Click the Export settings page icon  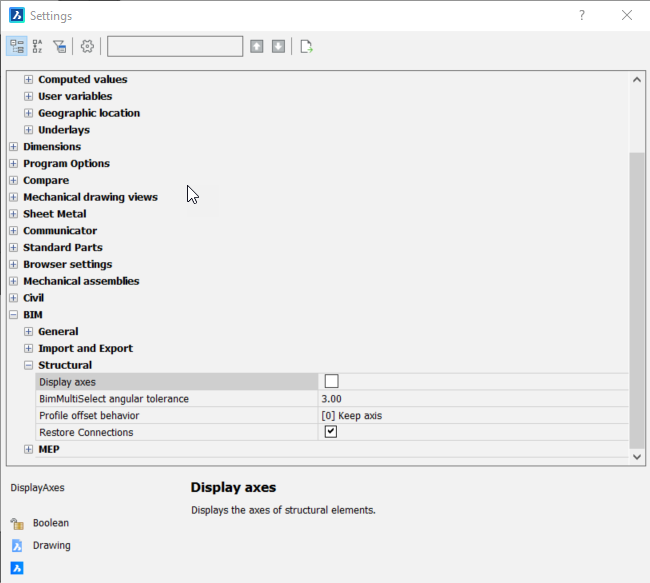click(x=306, y=46)
